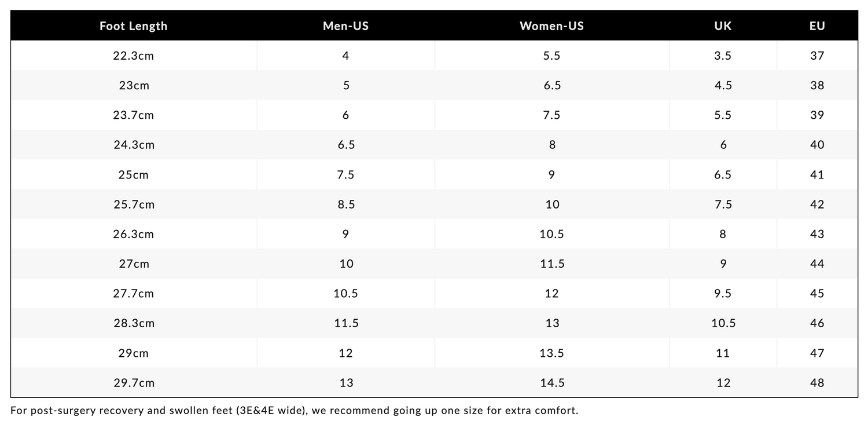Select the 29.7cm foot length cell
Viewport: 868px width, 424px height.
click(134, 383)
